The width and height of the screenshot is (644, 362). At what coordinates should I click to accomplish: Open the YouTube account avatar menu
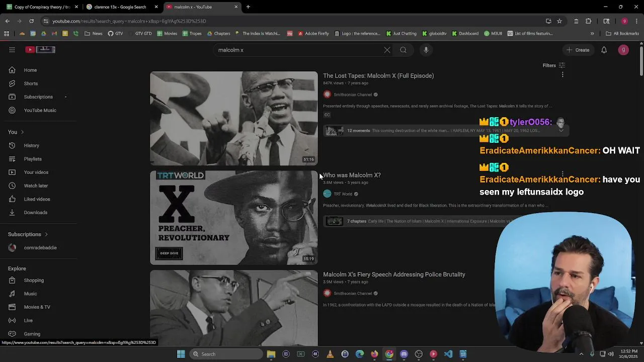coord(623,50)
